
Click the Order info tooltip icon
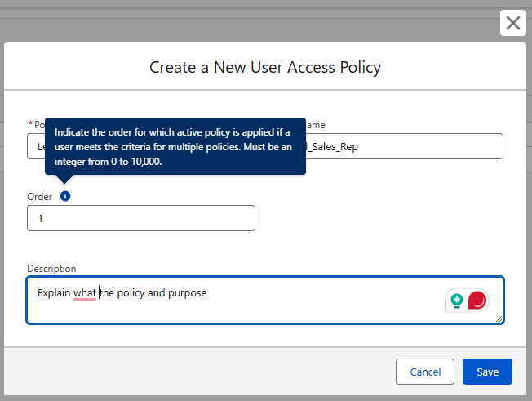[65, 197]
